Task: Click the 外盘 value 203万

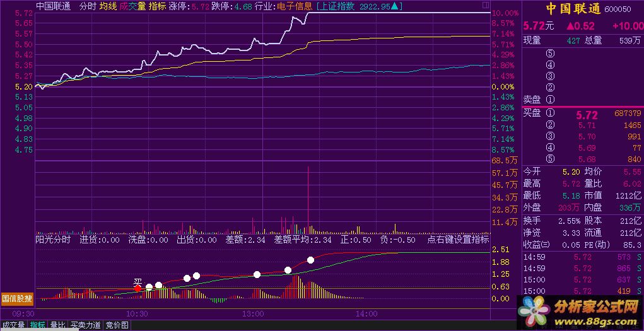Action: (x=570, y=207)
